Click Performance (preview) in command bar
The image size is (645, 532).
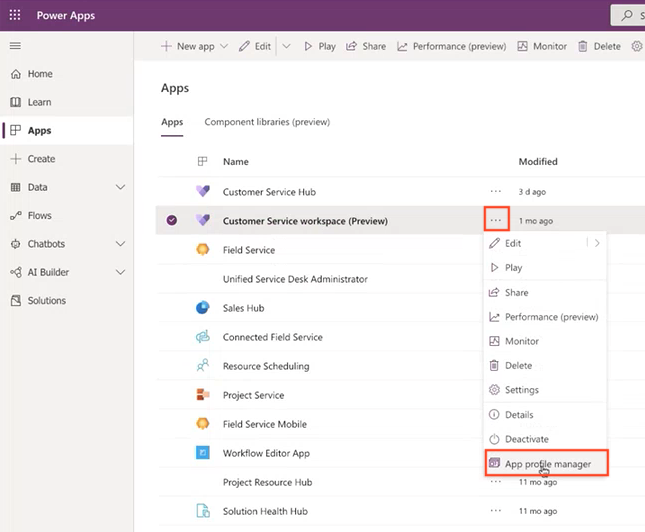point(452,46)
